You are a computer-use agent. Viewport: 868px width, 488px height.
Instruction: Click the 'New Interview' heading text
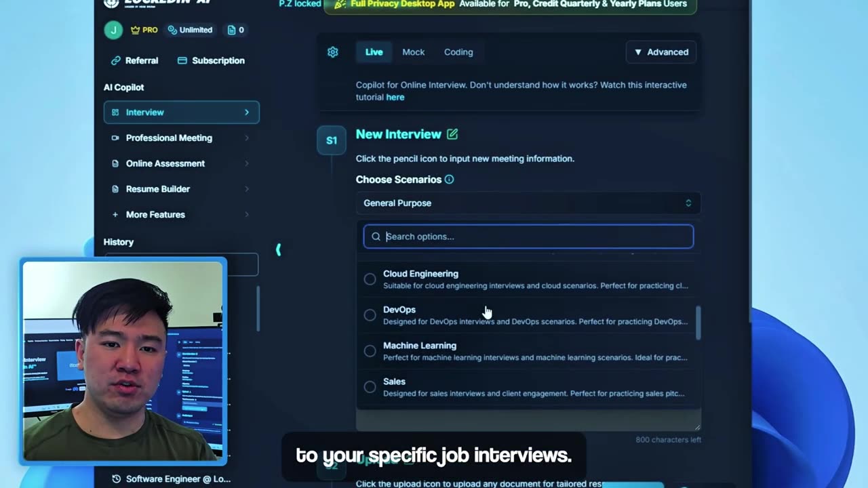tap(399, 134)
